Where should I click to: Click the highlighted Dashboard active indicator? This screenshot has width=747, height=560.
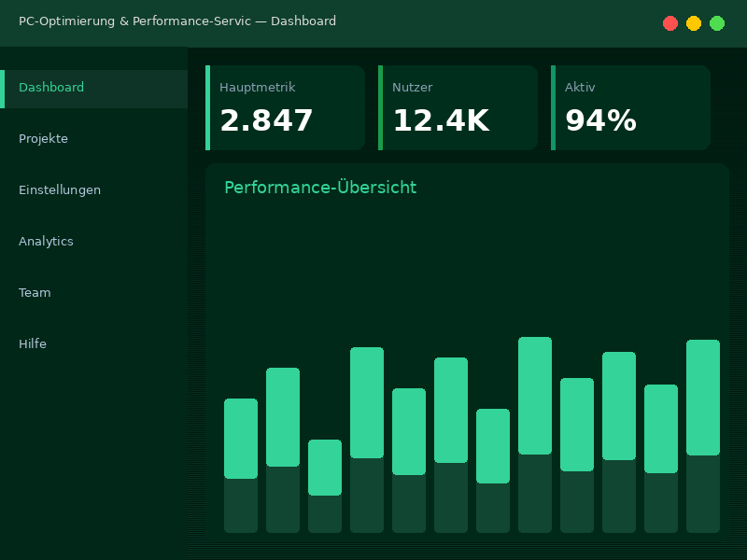click(3, 87)
